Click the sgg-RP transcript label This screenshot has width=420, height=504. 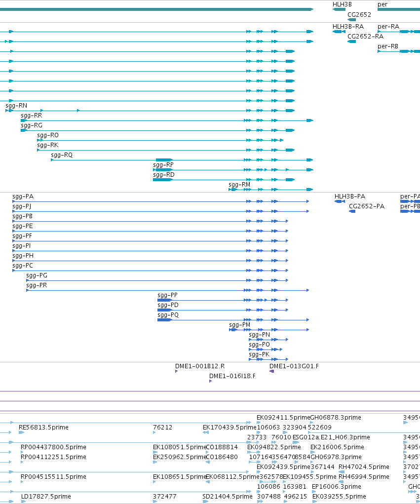(x=163, y=165)
